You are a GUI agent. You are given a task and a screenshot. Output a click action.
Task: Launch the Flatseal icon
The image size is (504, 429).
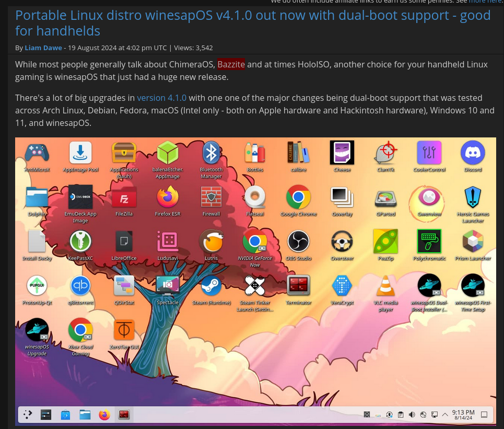(255, 197)
